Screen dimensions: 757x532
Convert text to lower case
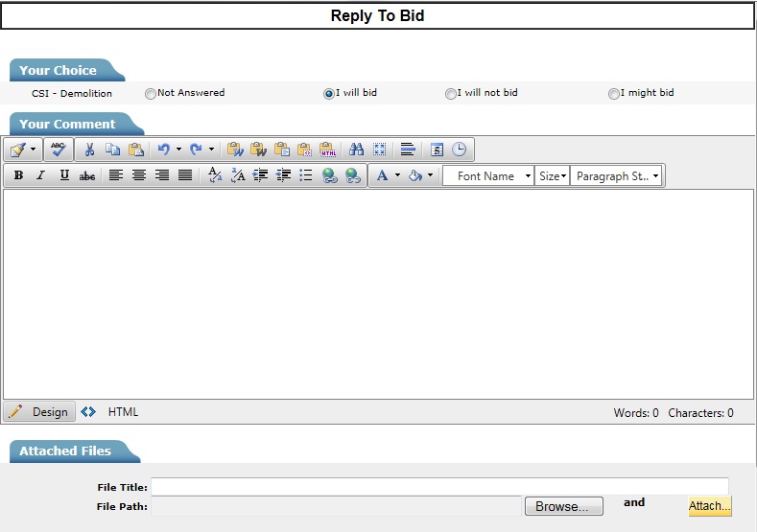tap(215, 175)
